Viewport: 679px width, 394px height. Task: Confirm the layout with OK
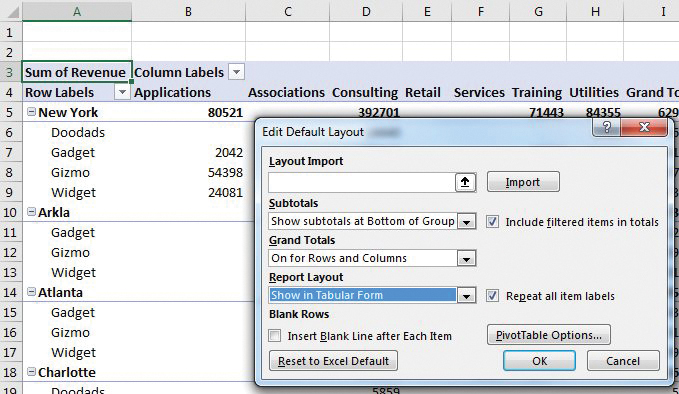(539, 361)
